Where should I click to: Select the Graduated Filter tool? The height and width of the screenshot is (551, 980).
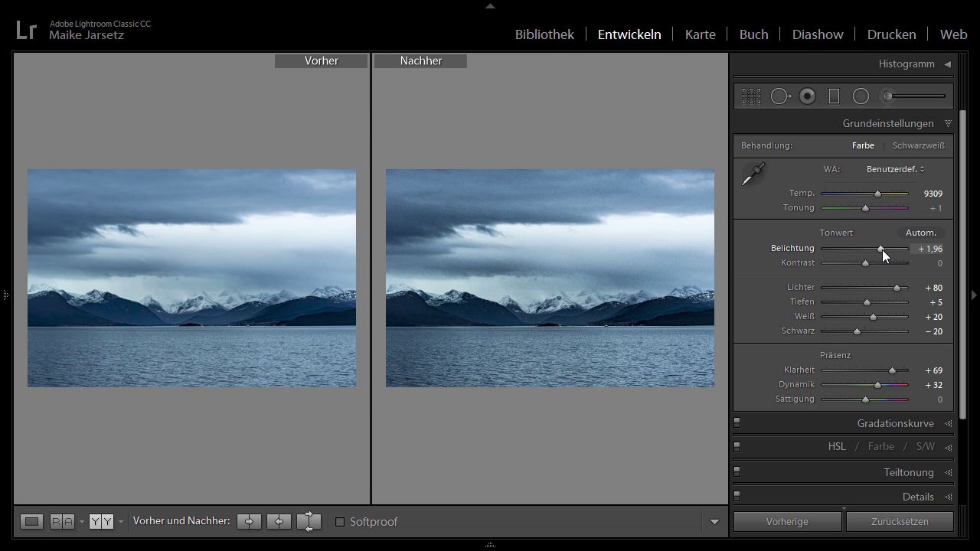pyautogui.click(x=835, y=96)
